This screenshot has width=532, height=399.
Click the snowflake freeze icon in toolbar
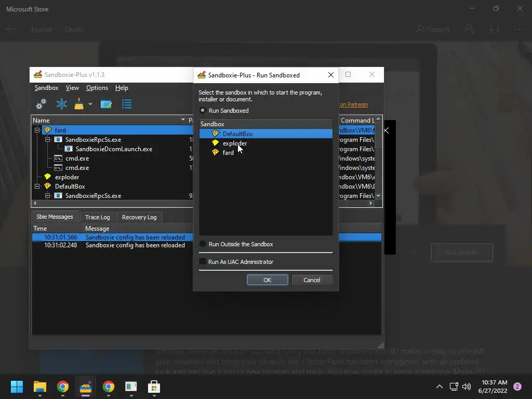61,104
